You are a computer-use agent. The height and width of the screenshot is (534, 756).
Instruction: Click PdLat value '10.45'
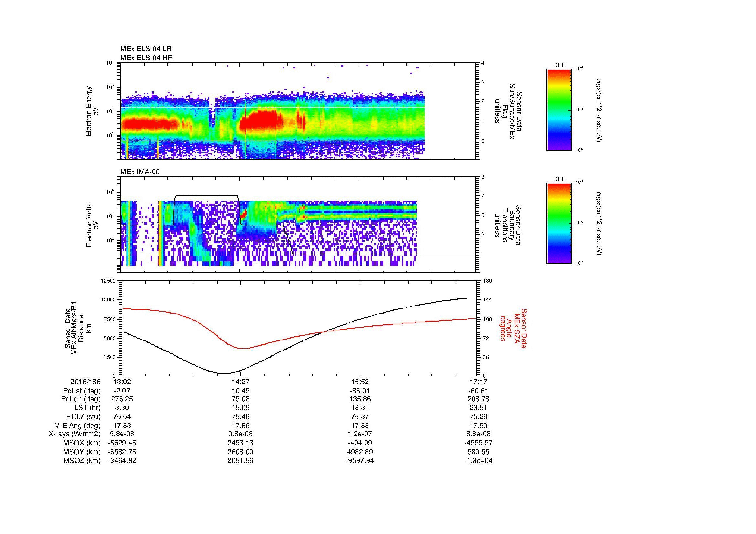coord(241,391)
